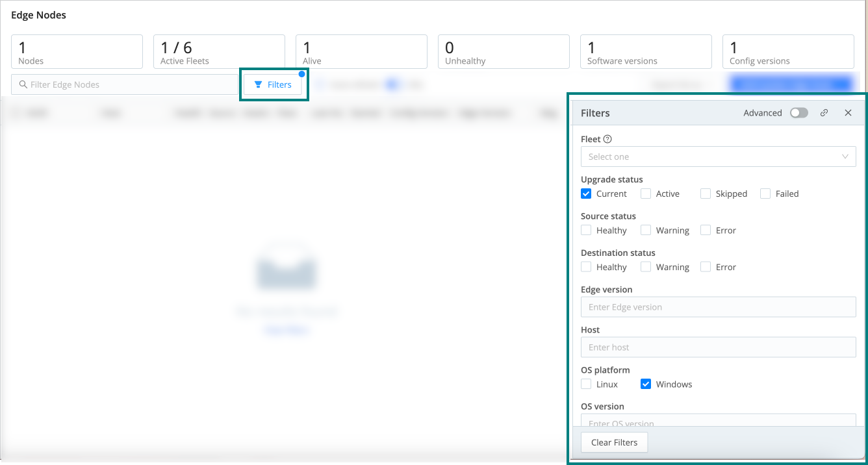
Task: Close the Filters panel with the X icon
Action: (848, 112)
